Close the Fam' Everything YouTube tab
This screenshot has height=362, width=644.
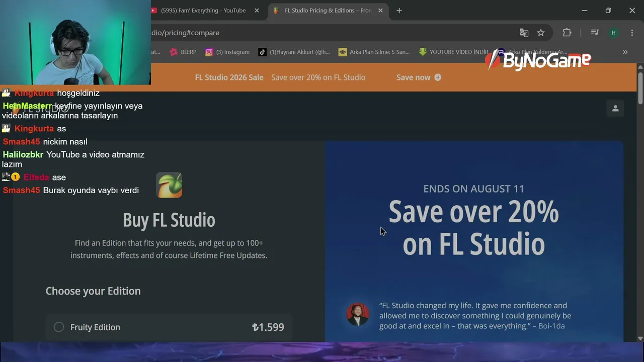(x=257, y=11)
